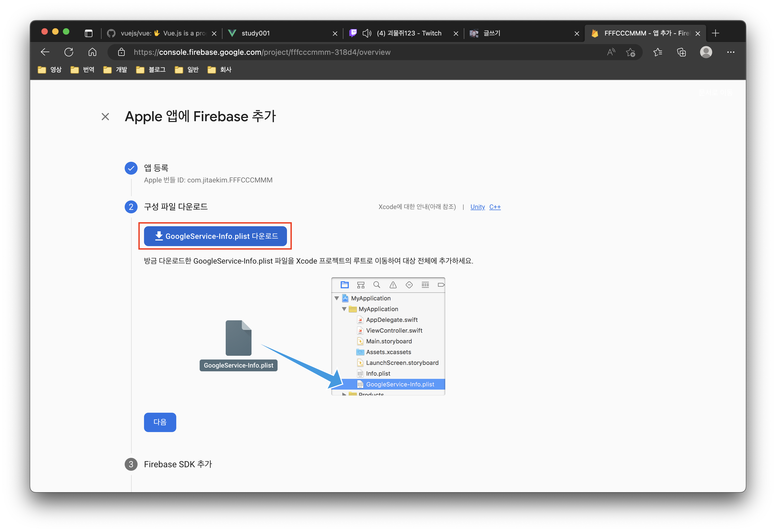Click the browser refresh icon
Screen dimensions: 776x532
(x=69, y=52)
